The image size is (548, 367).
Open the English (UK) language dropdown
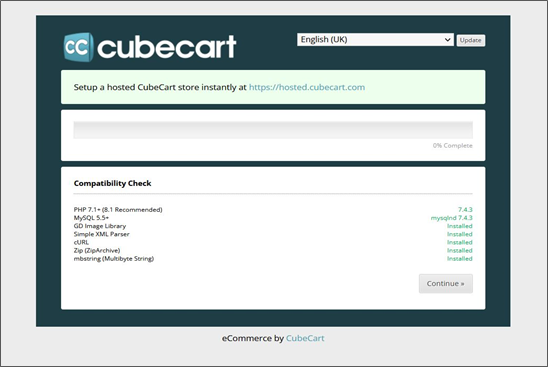coord(375,39)
